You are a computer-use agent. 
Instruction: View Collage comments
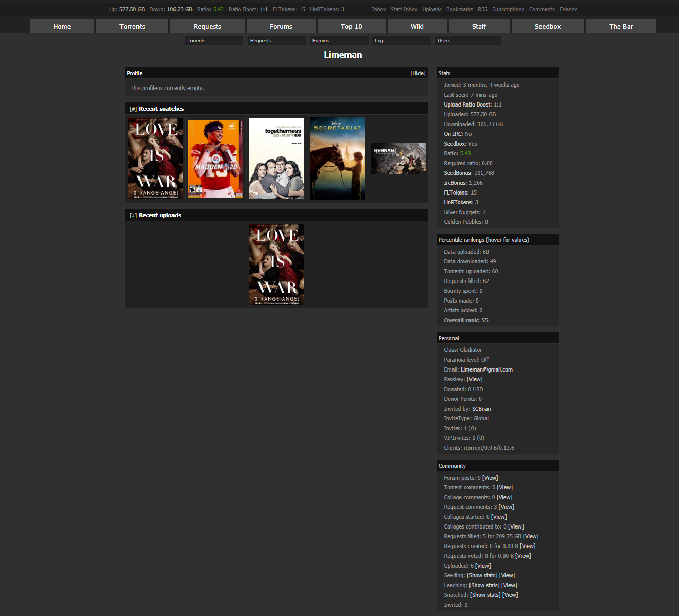pyautogui.click(x=504, y=497)
